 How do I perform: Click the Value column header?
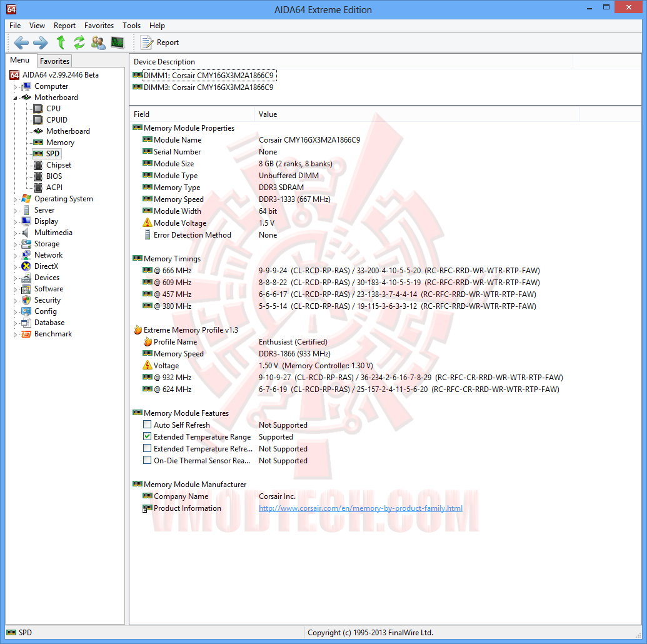417,114
